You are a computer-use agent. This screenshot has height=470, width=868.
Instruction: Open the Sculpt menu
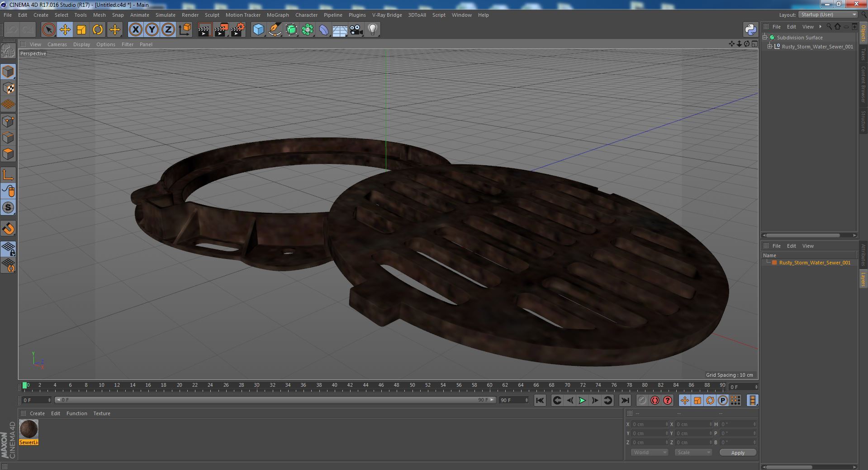point(212,15)
